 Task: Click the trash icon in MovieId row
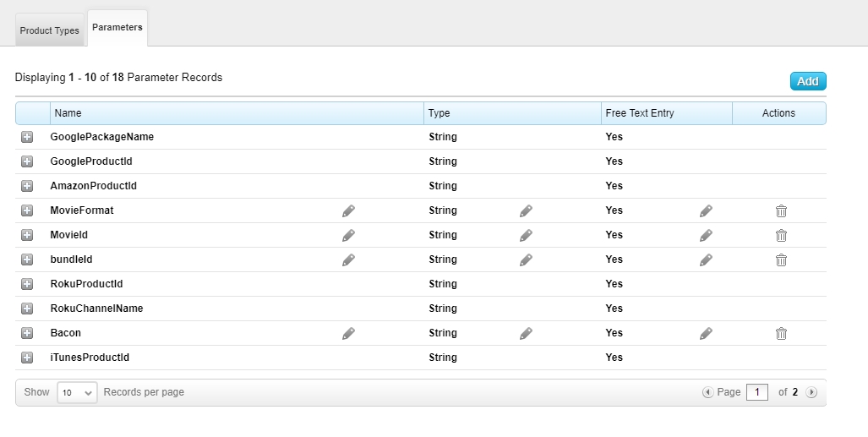pos(781,236)
